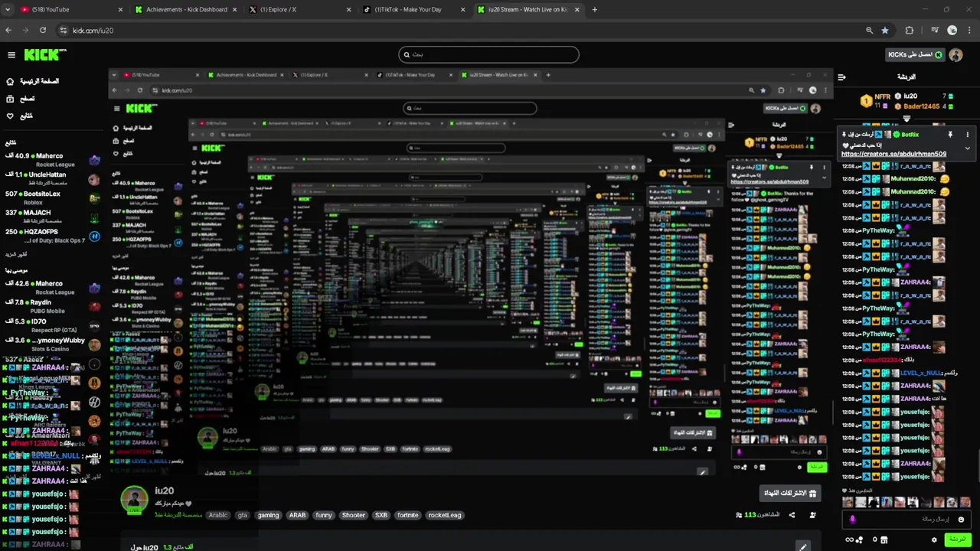Click the gaming tag chip

click(x=268, y=515)
